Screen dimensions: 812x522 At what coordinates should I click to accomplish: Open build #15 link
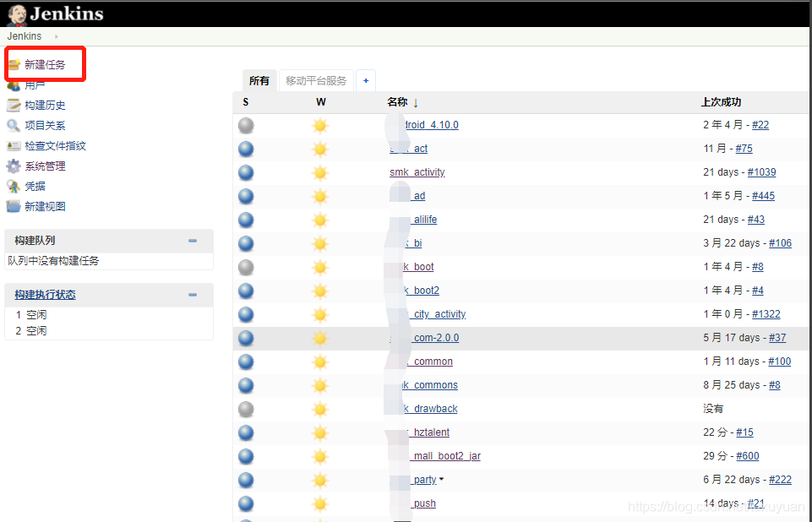click(x=744, y=432)
